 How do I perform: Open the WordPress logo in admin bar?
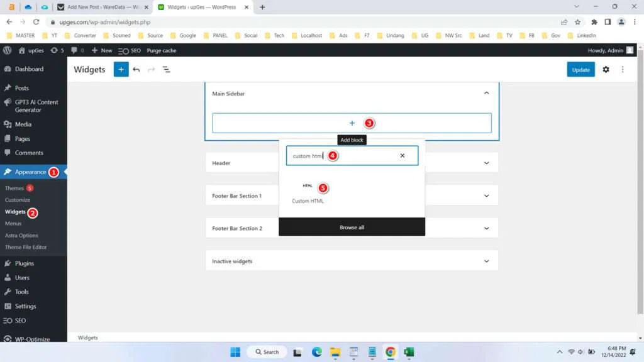click(7, 50)
